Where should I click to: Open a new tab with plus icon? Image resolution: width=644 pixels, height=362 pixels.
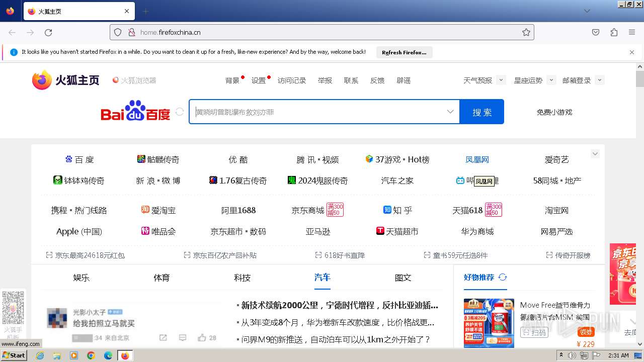pyautogui.click(x=146, y=11)
